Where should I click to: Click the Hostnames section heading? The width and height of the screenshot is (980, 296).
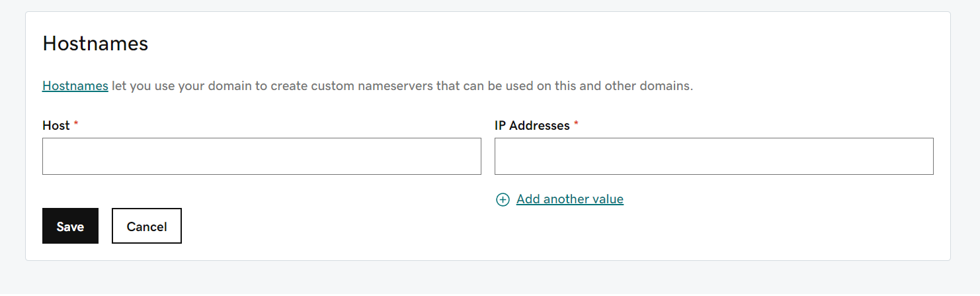95,44
